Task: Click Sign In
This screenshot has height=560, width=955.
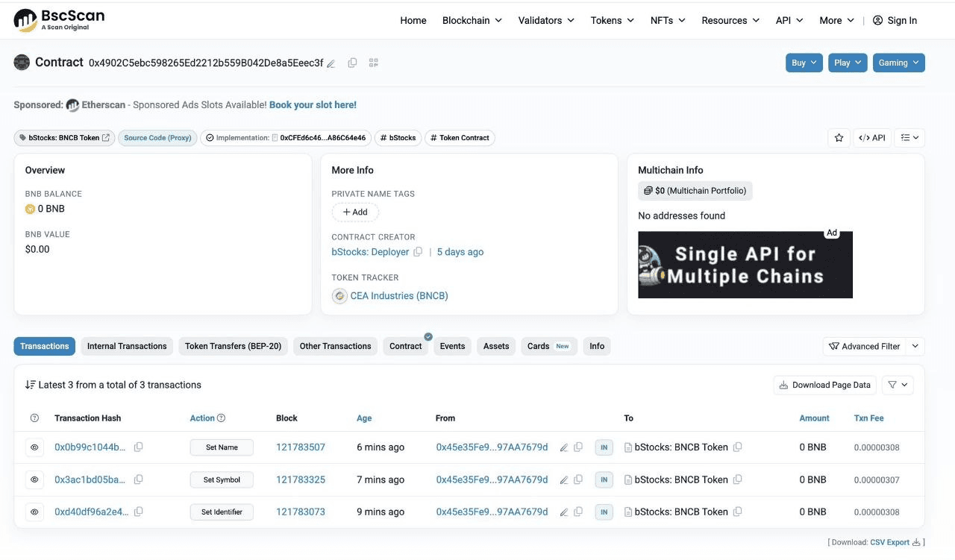Action: click(895, 20)
